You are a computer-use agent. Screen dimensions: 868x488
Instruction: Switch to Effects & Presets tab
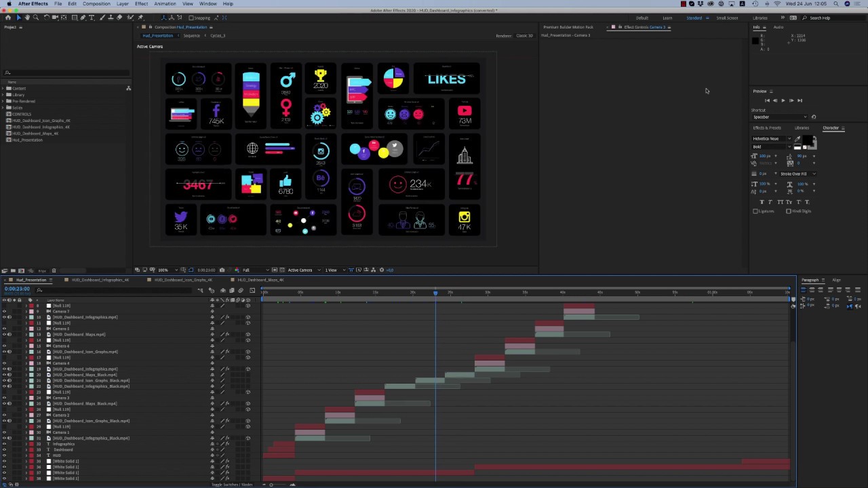(x=767, y=127)
